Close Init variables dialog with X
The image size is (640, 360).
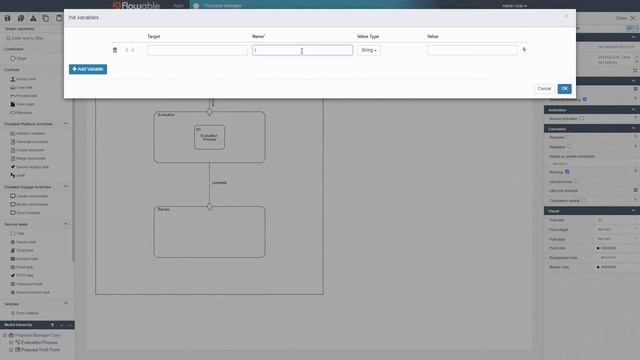pyautogui.click(x=567, y=16)
